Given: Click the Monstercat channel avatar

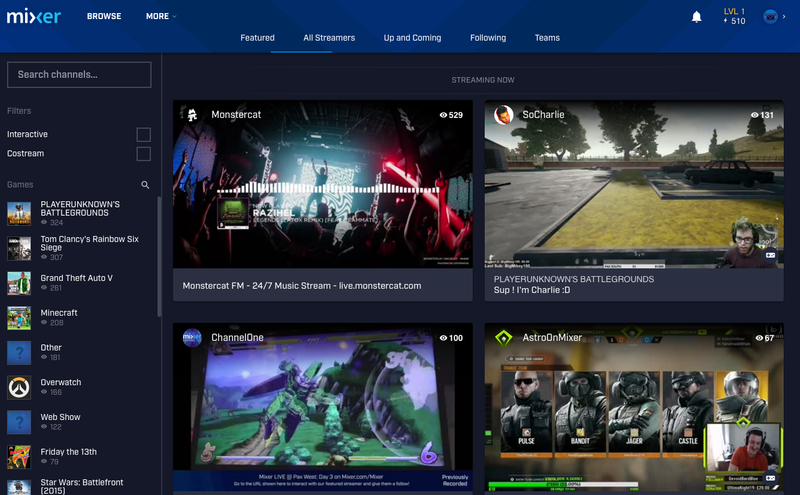Looking at the screenshot, I should [x=193, y=115].
